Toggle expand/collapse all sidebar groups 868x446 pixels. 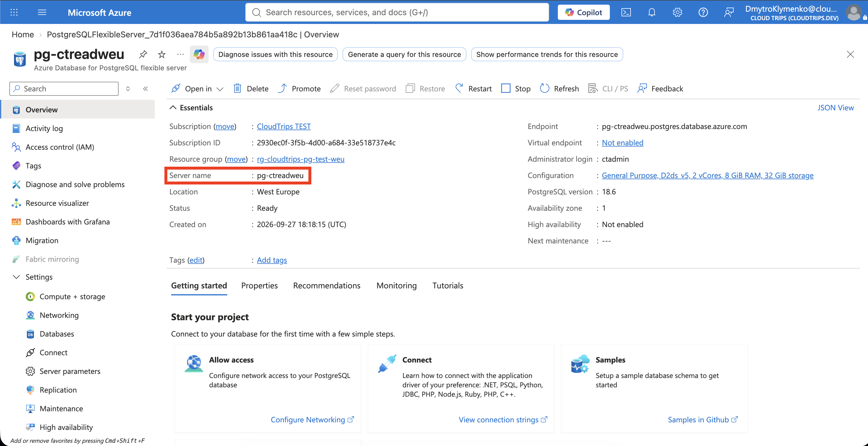(x=128, y=89)
